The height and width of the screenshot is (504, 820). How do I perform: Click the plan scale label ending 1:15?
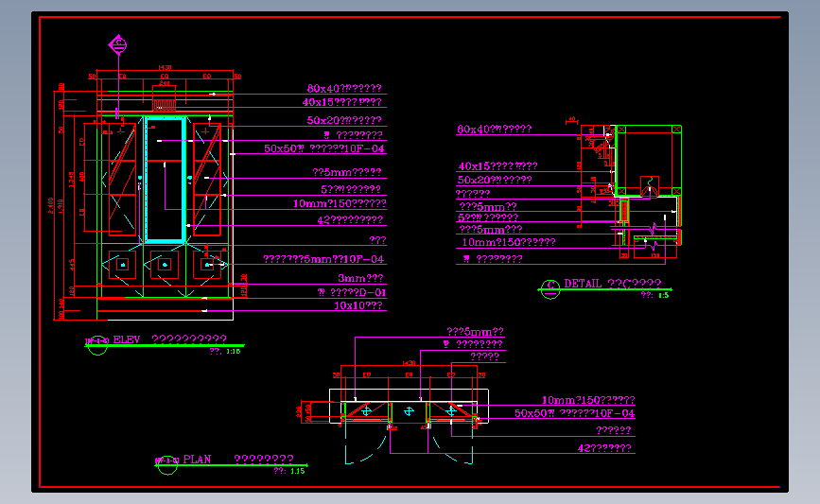(x=289, y=471)
